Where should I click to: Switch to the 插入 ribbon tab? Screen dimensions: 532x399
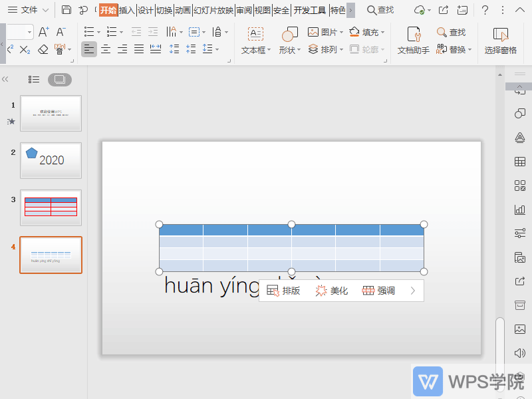coord(127,10)
